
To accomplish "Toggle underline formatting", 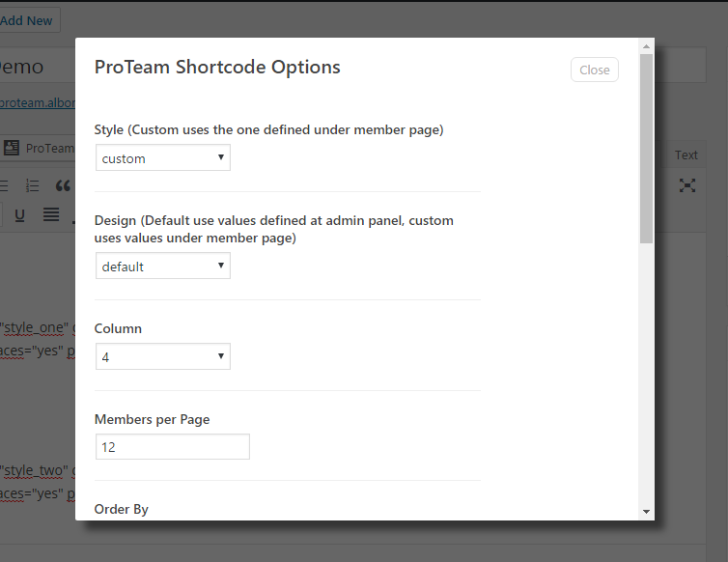I will pos(19,215).
